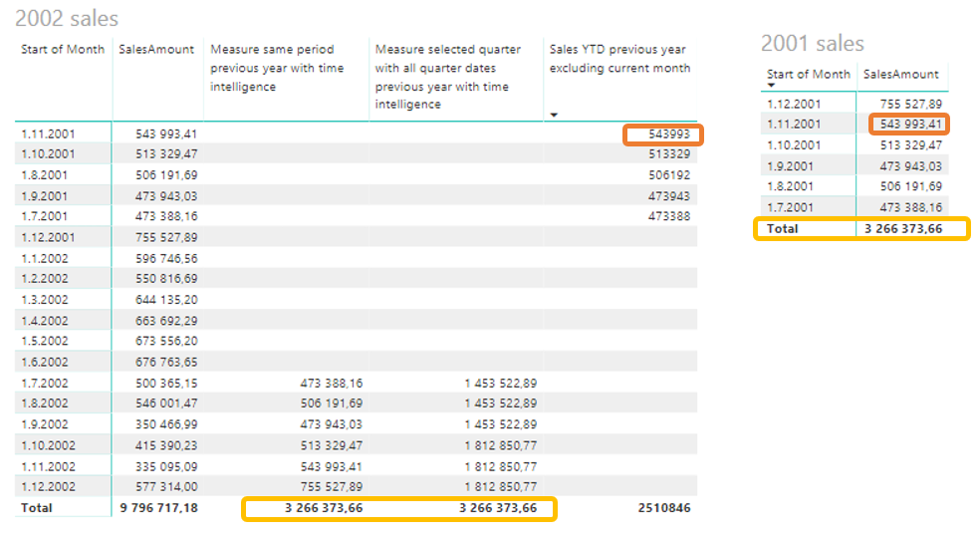The width and height of the screenshot is (980, 537).
Task: Click 'Measure selected quarter' column header
Action: [447, 77]
